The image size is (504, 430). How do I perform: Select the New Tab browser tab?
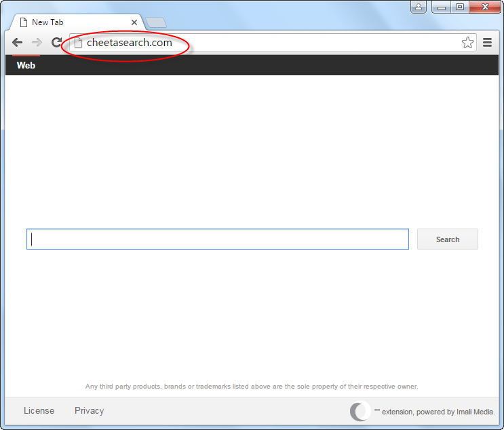pos(77,22)
